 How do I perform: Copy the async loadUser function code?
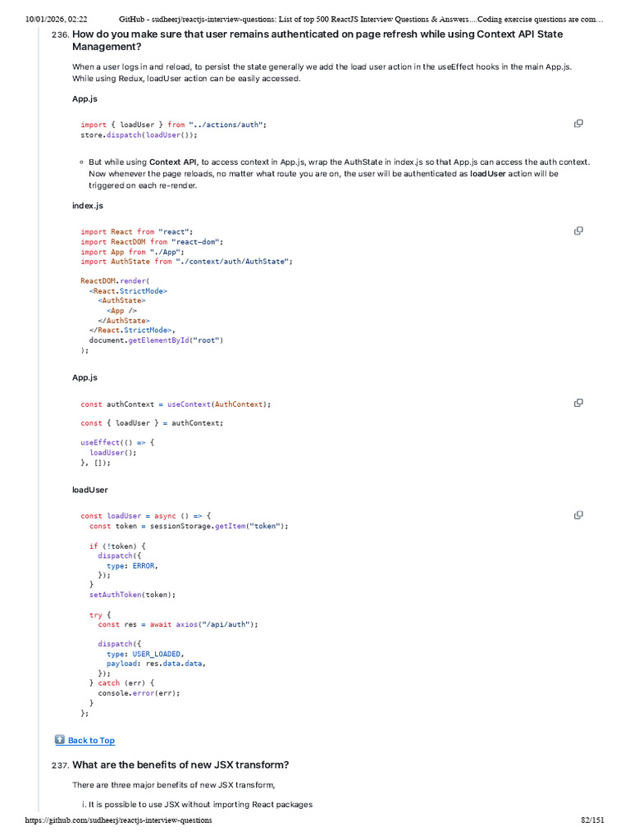click(578, 515)
